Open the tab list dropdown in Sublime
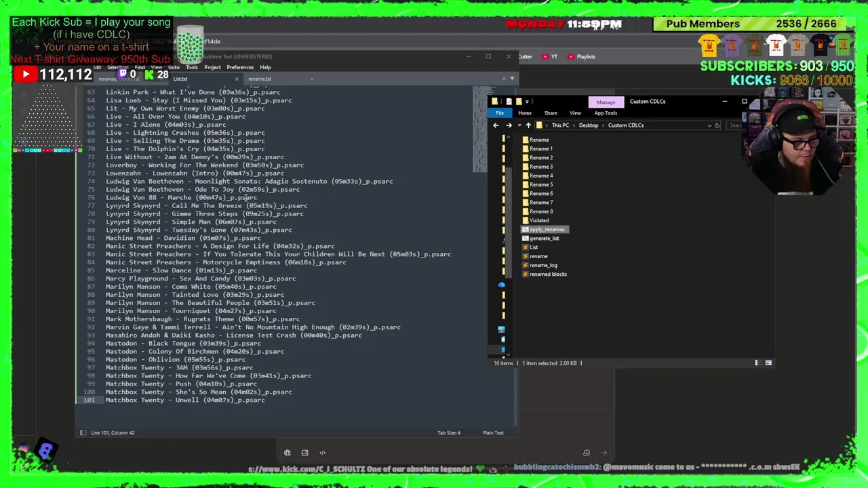The image size is (868, 488). [511, 79]
